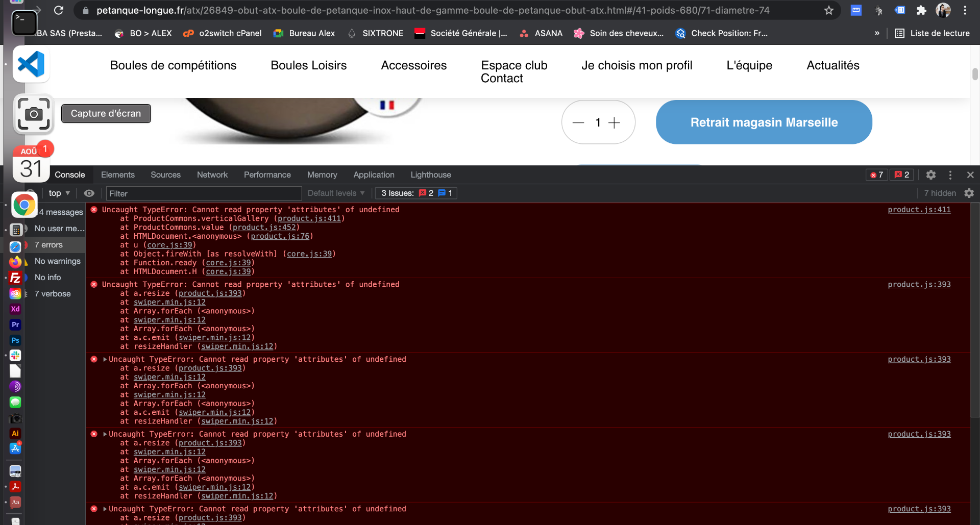Image resolution: width=980 pixels, height=525 pixels.
Task: Expand the last TypeError at the bottom
Action: pos(105,509)
